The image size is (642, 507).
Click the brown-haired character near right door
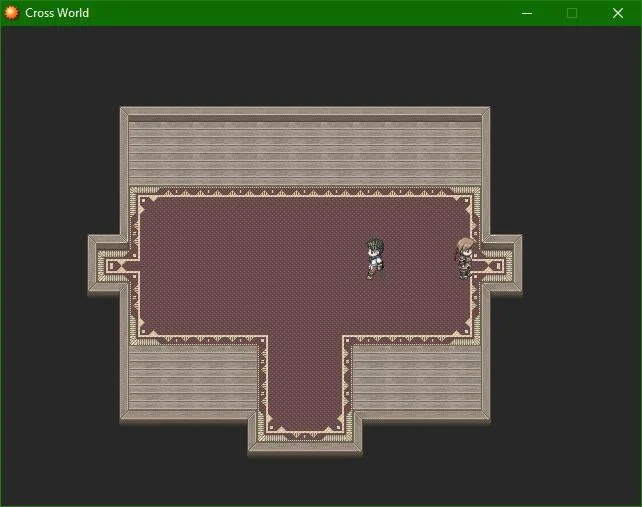pos(465,258)
